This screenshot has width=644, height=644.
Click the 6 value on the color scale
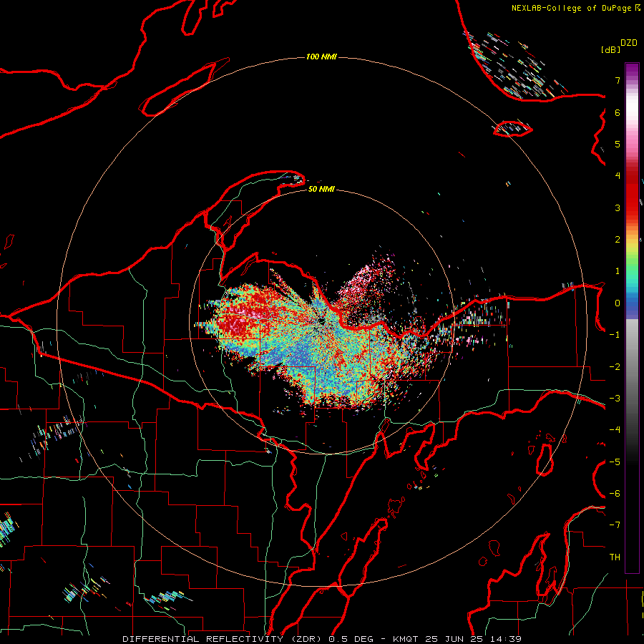(x=618, y=112)
